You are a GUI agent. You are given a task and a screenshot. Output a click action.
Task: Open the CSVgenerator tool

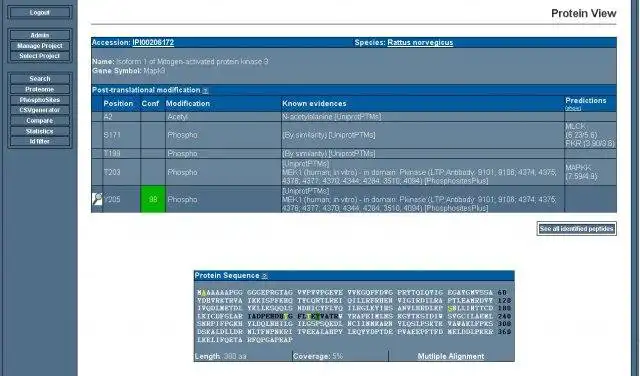click(x=40, y=110)
